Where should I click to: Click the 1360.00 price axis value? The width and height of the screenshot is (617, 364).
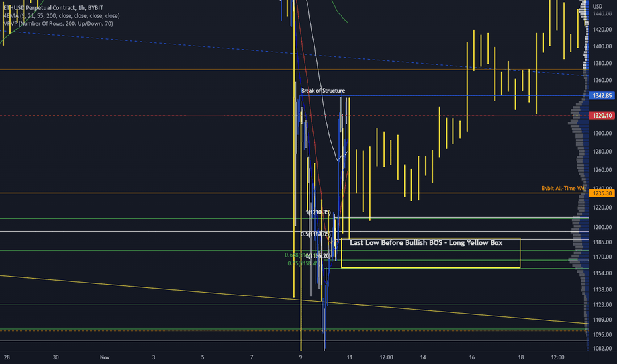[x=602, y=80]
